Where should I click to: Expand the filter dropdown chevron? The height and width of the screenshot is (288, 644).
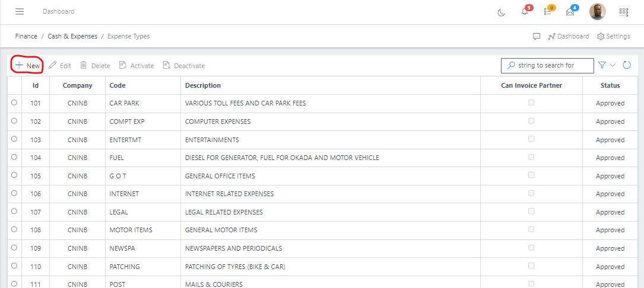pyautogui.click(x=613, y=65)
